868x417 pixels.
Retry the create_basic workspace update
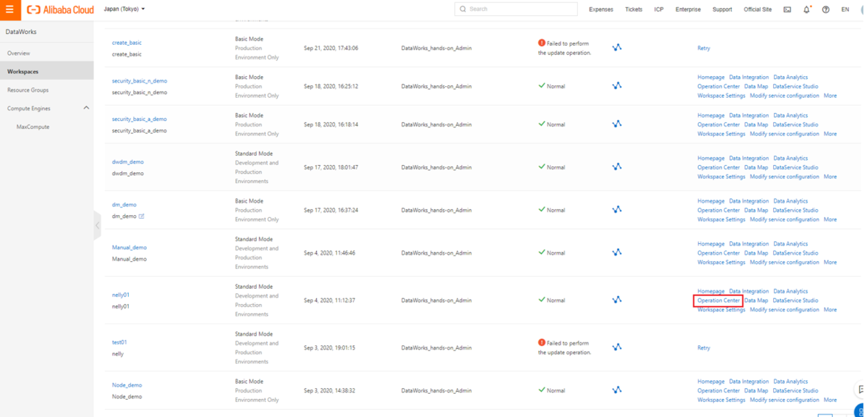point(704,49)
